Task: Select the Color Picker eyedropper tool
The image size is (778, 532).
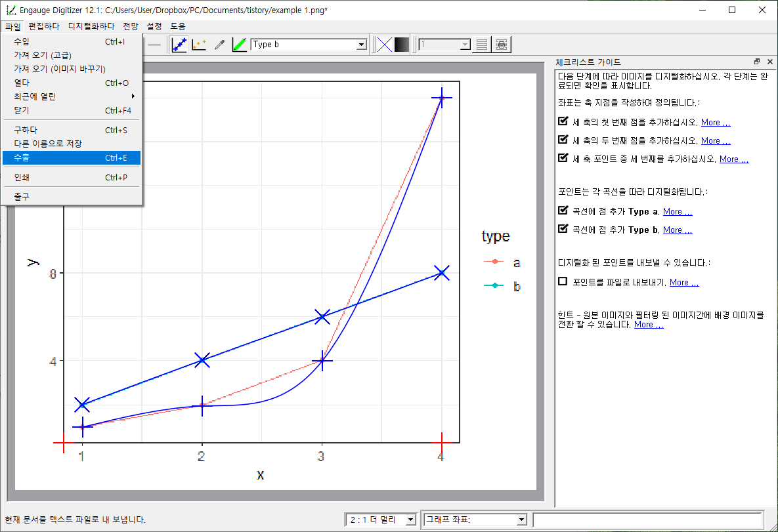Action: click(219, 45)
